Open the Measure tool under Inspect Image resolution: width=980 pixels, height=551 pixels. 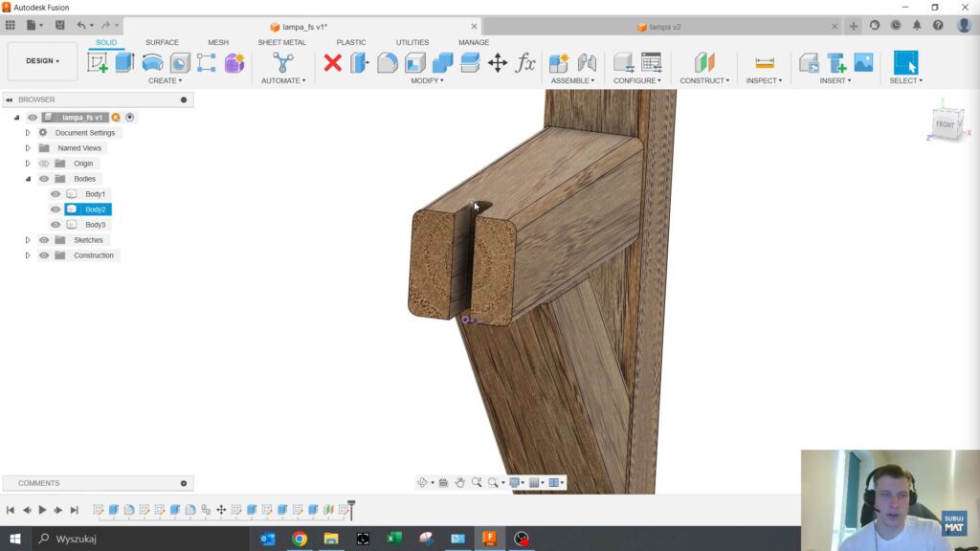tap(765, 63)
